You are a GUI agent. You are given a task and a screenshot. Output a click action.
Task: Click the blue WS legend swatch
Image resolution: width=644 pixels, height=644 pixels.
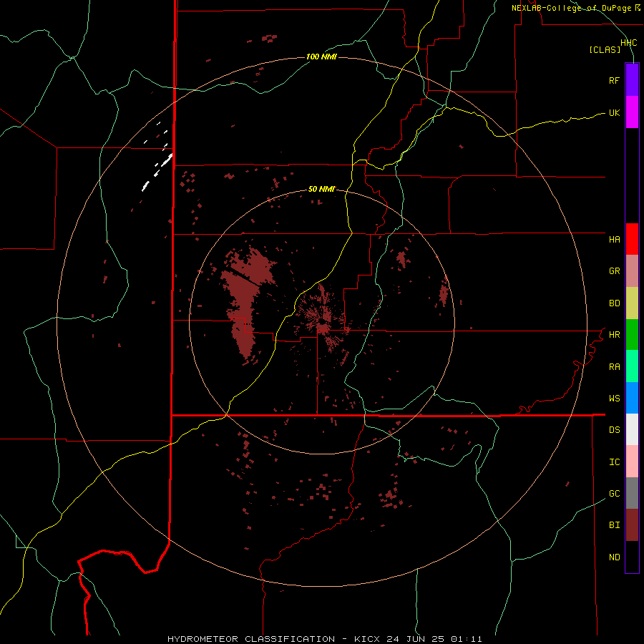[x=632, y=398]
